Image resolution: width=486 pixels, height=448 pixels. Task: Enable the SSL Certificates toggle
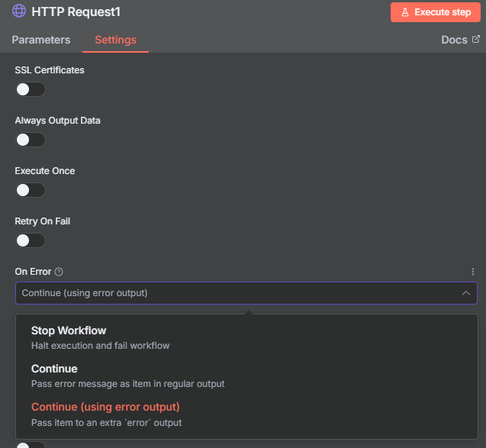[30, 89]
